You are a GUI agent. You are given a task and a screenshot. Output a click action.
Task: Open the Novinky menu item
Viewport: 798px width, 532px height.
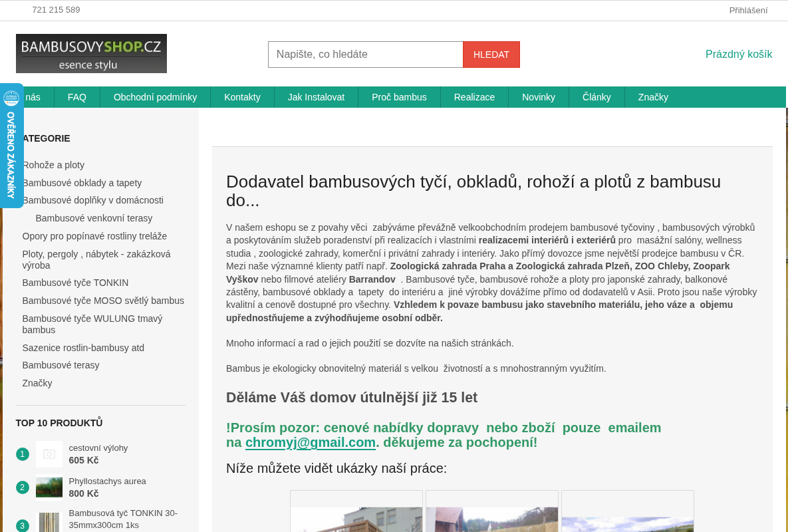click(x=539, y=97)
